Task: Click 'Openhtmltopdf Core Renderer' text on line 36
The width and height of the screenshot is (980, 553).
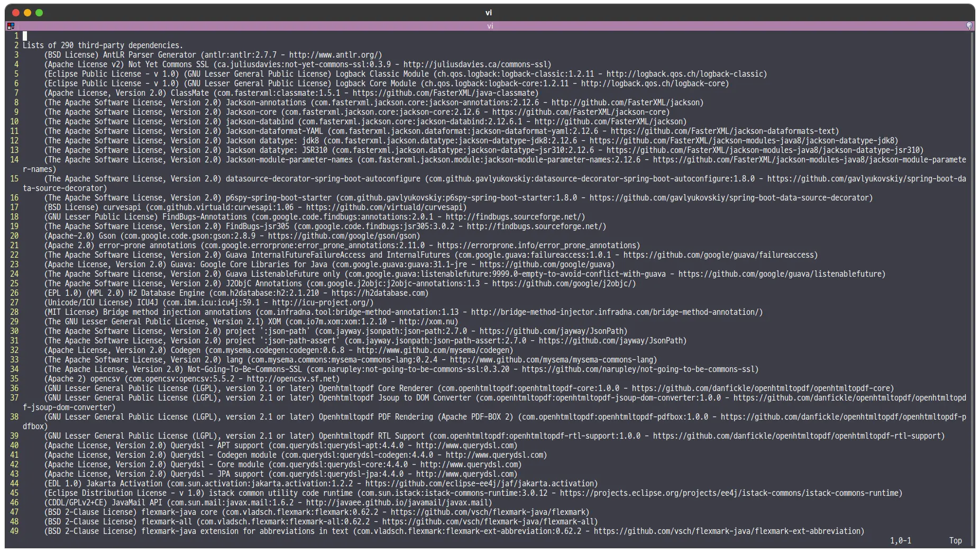Action: click(x=376, y=388)
